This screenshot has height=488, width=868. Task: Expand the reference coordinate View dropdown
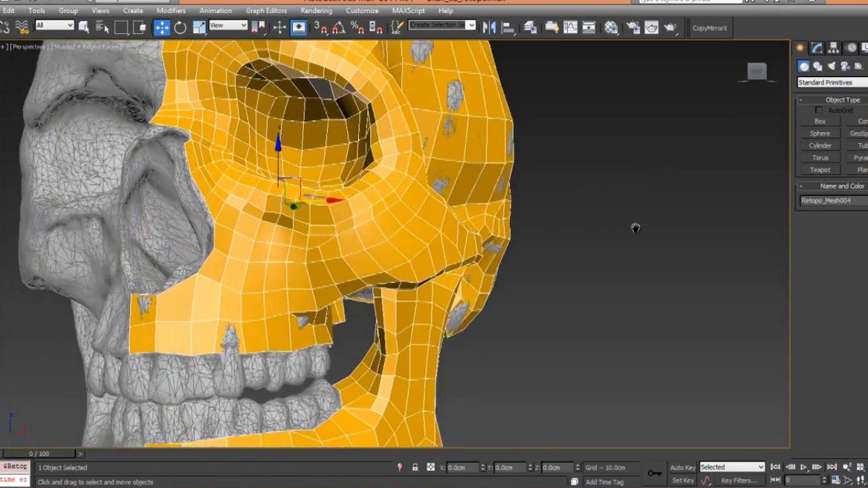[228, 26]
